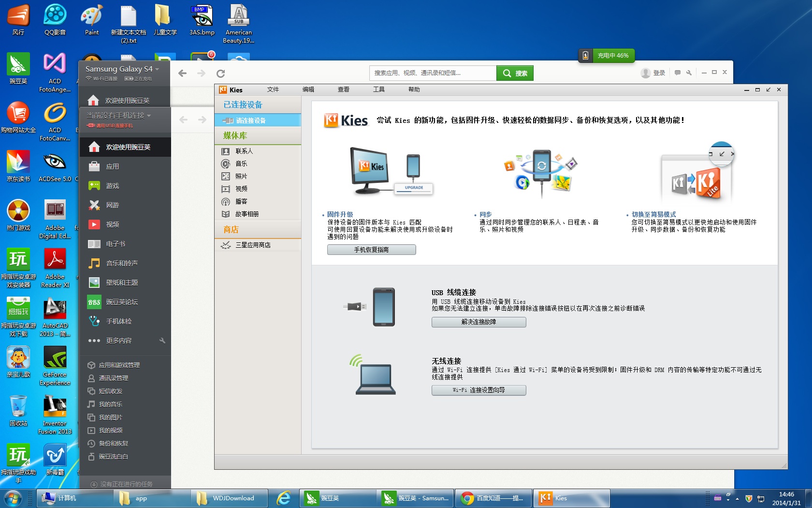This screenshot has width=812, height=508.
Task: Open Kies 工具 menu
Action: tap(379, 90)
